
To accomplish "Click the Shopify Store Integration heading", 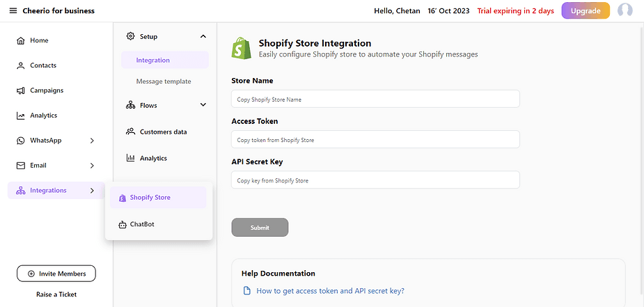I will click(315, 43).
